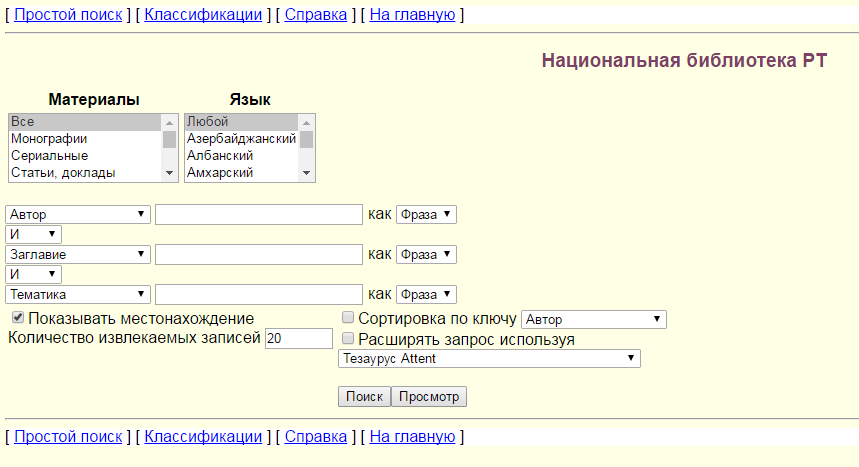859x467 pixels.
Task: Click the Просмотр button
Action: click(429, 396)
